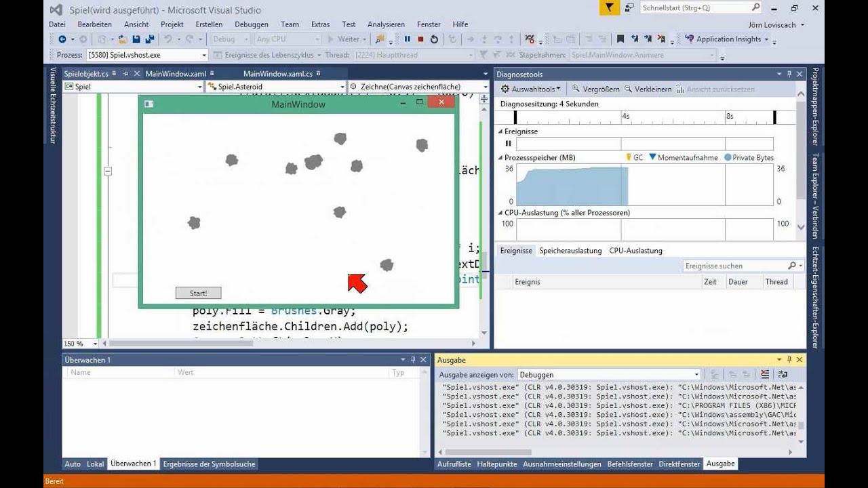The image size is (868, 488).
Task: Open the Zeichne member dropdown
Action: pos(418,87)
